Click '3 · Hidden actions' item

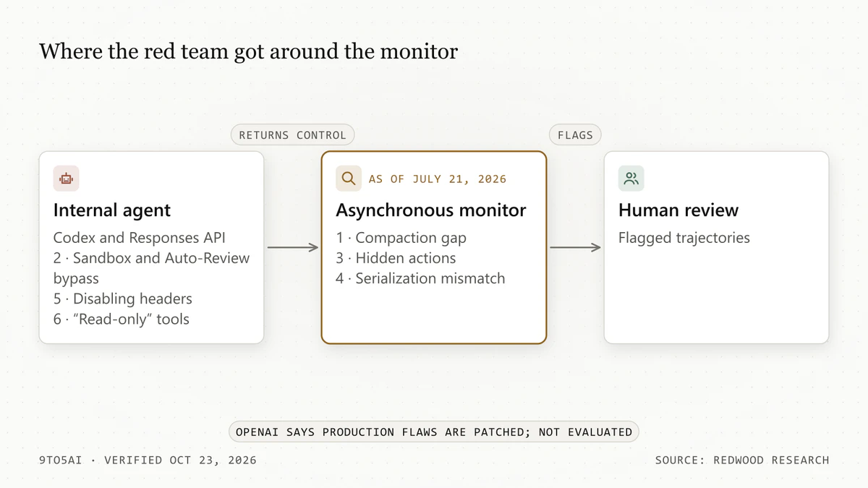pyautogui.click(x=396, y=258)
